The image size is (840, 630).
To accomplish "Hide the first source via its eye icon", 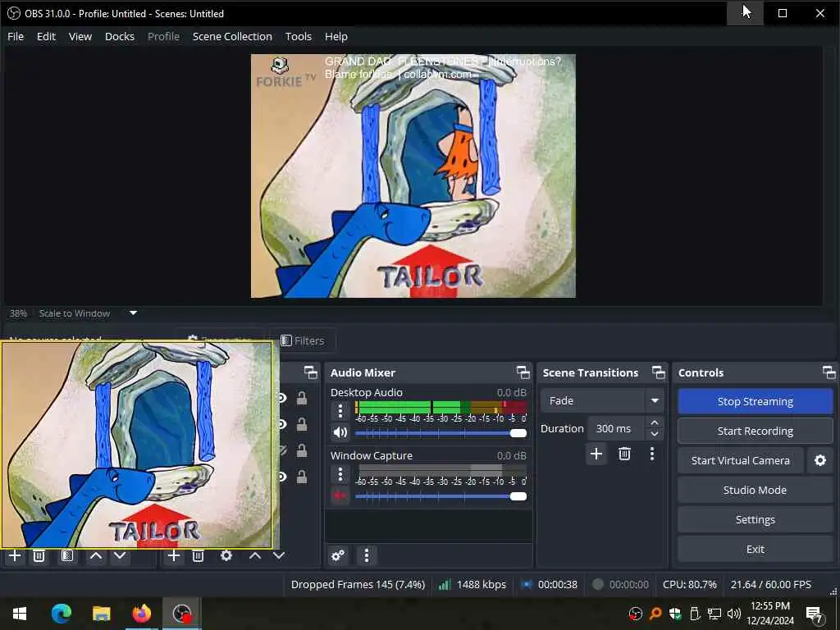I will coord(282,398).
